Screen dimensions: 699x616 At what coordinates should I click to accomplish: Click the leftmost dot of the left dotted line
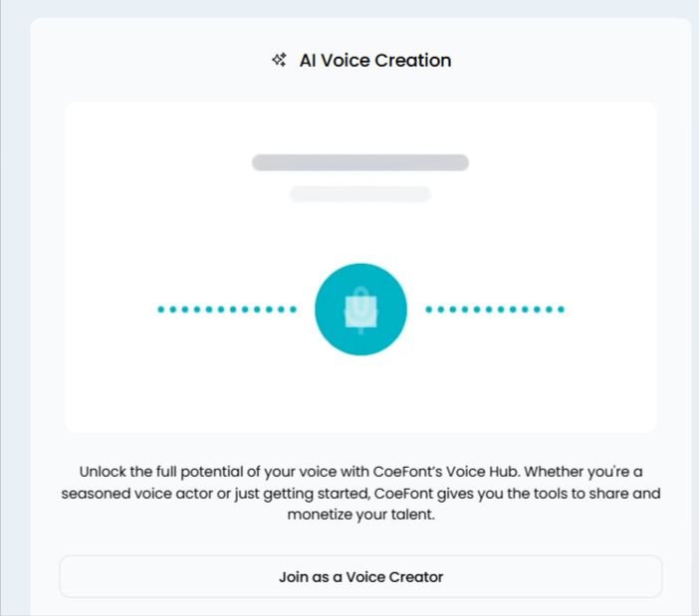(x=160, y=309)
